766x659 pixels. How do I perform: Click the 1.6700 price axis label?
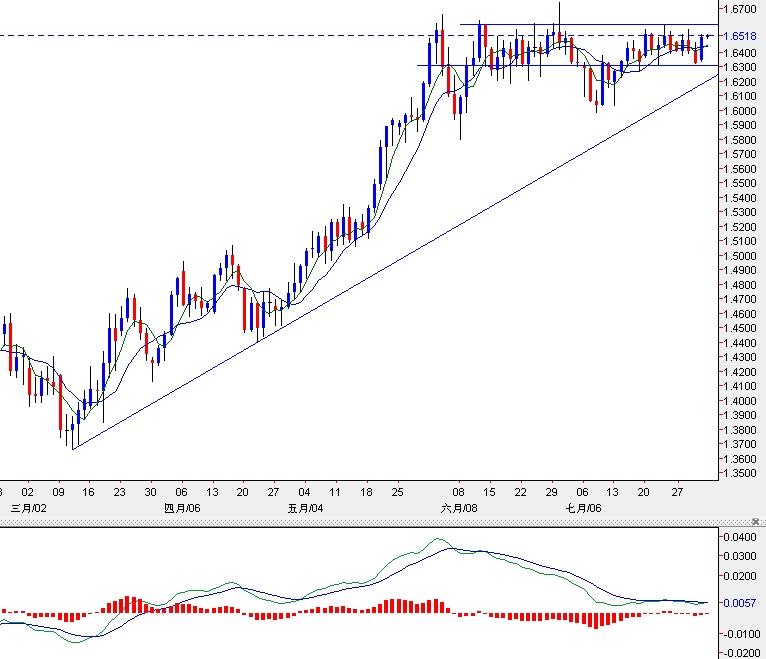(740, 9)
